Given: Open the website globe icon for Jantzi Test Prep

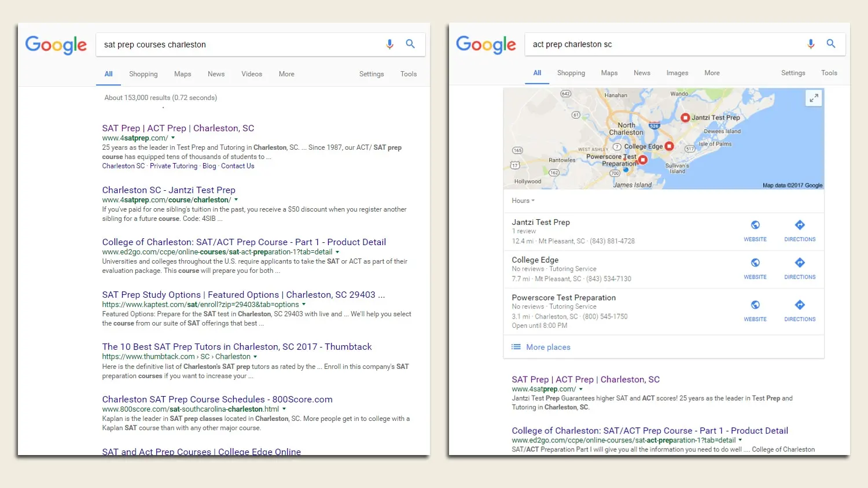Looking at the screenshot, I should pyautogui.click(x=755, y=225).
